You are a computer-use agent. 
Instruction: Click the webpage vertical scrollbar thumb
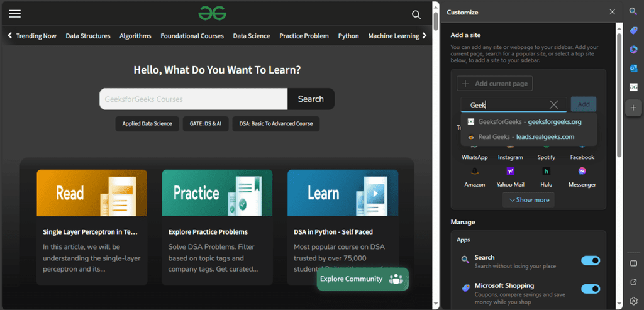coord(436,21)
